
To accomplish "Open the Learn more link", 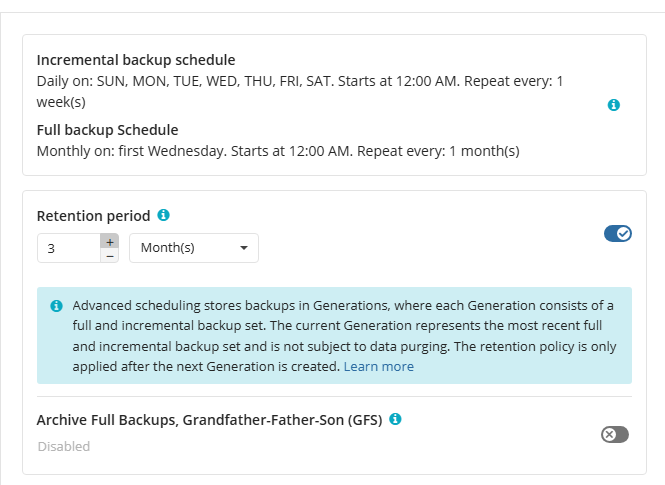I will pyautogui.click(x=378, y=367).
